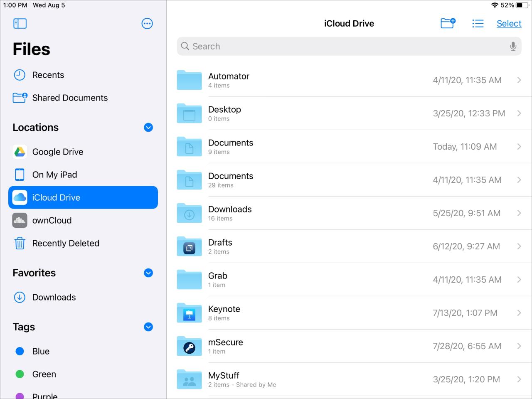The image size is (532, 399).
Task: Filter by the Green tag dot
Action: point(20,374)
